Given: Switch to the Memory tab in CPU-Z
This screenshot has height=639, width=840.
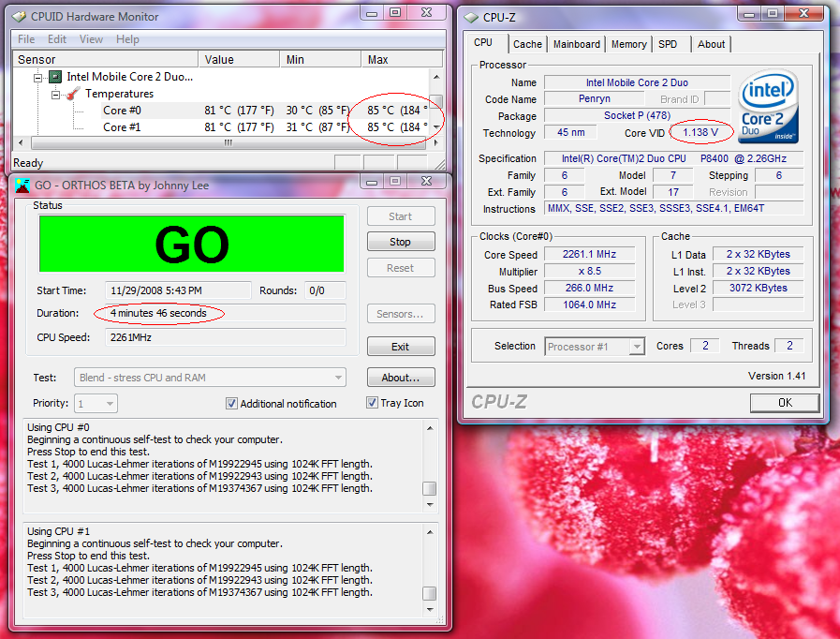Looking at the screenshot, I should [x=629, y=44].
